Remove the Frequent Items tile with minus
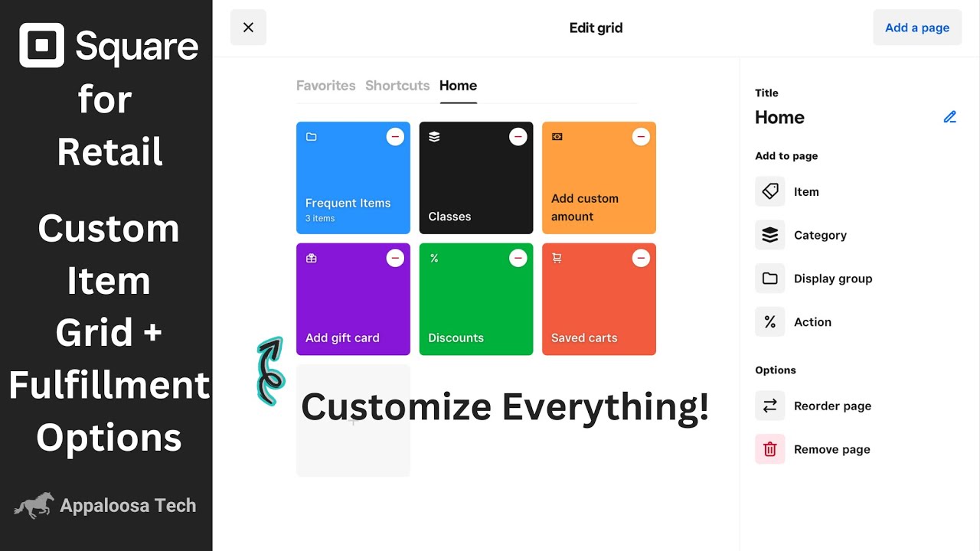980x551 pixels. click(x=395, y=137)
